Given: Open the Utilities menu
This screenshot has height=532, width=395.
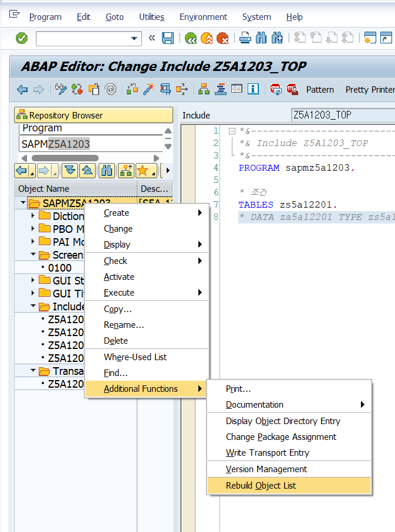Looking at the screenshot, I should click(151, 17).
